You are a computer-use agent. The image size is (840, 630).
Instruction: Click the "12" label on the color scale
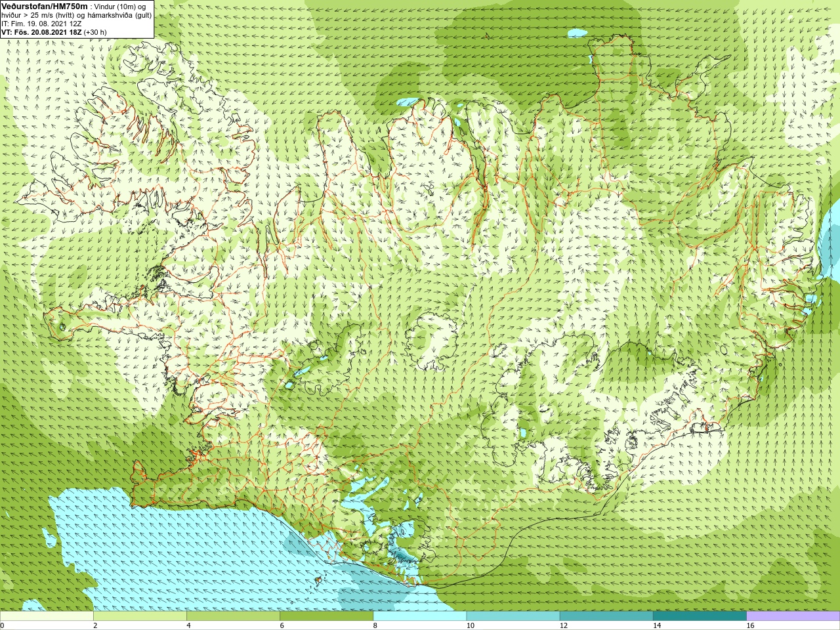[564, 625]
